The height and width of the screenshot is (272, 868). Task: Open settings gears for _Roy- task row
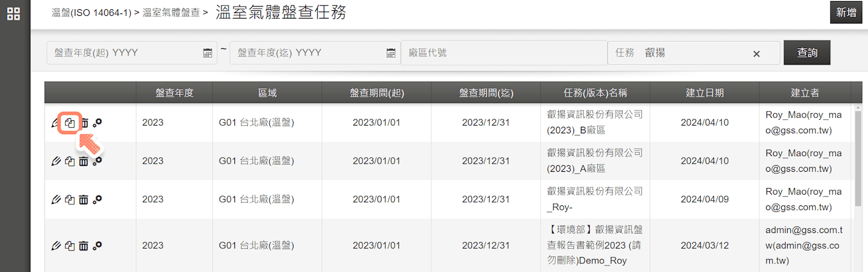(x=97, y=200)
